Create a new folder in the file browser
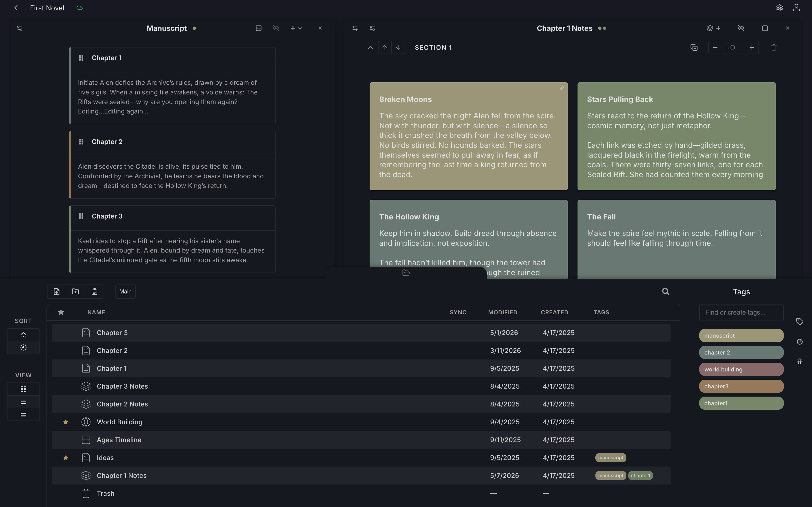Screen dimensions: 812x507 (x=75, y=292)
